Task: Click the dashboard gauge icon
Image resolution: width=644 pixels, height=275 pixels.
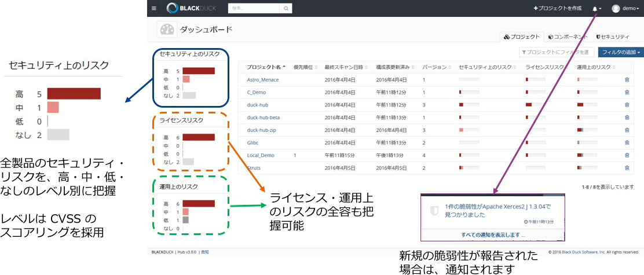Action: click(x=167, y=30)
